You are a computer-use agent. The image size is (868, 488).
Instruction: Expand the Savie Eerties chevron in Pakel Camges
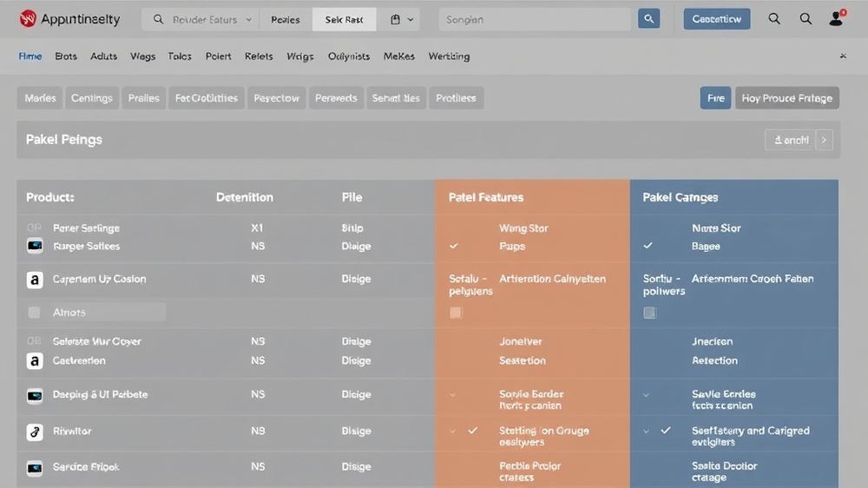(x=646, y=395)
